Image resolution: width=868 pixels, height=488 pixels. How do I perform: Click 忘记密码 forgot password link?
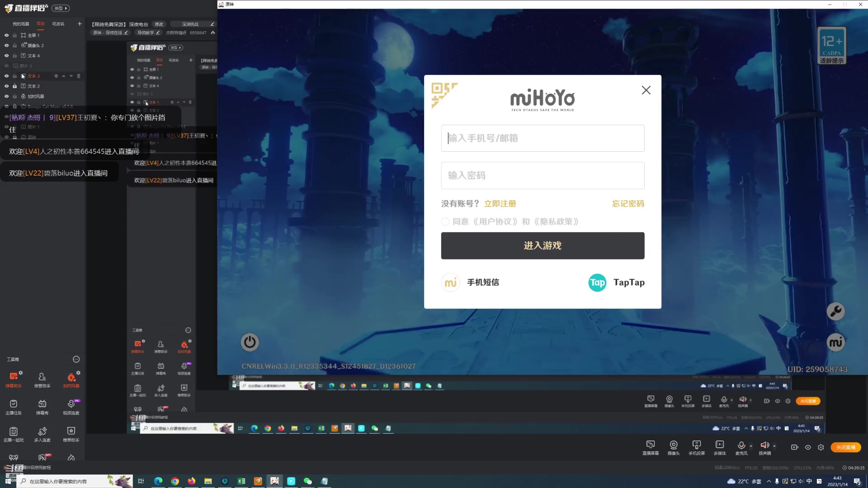click(x=628, y=204)
